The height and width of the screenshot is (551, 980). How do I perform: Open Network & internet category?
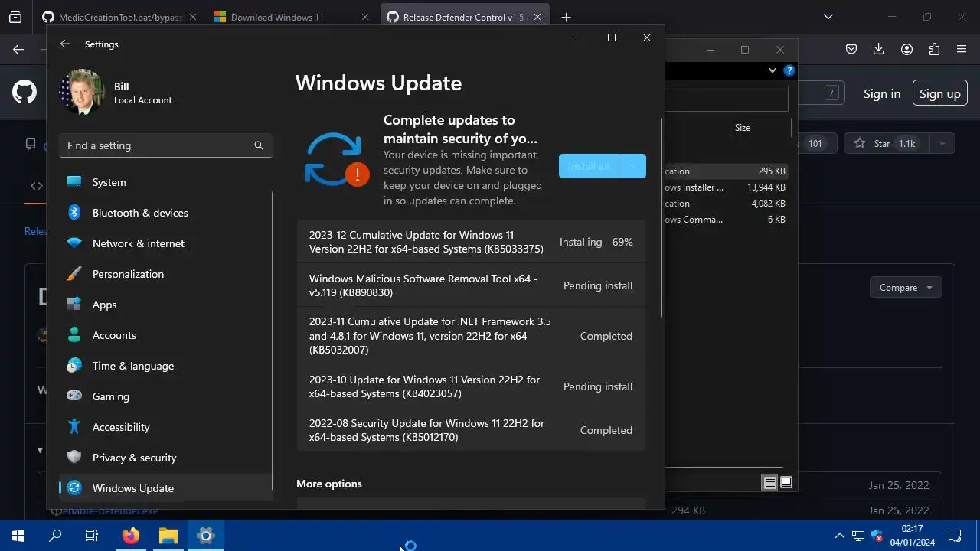coord(165,243)
